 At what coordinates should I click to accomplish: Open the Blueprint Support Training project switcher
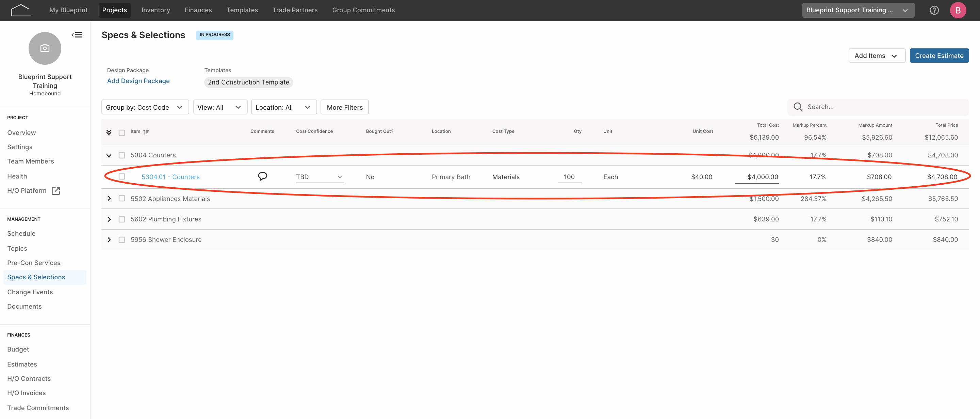pos(858,10)
